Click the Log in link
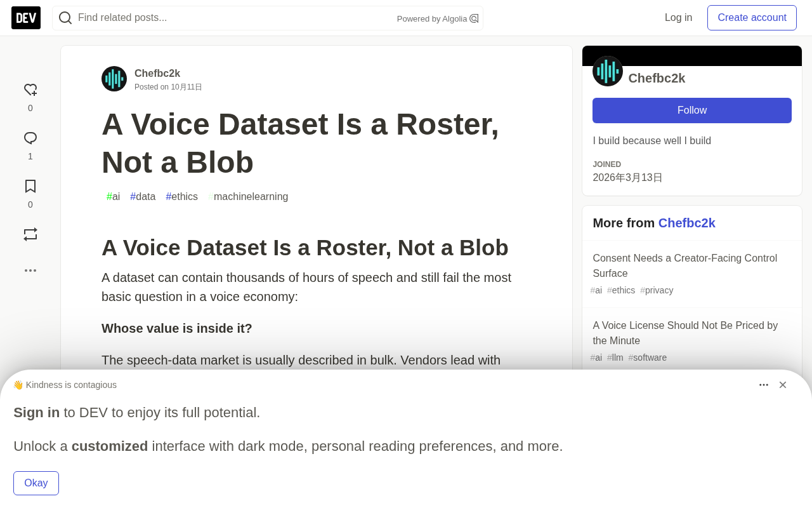 point(678,18)
